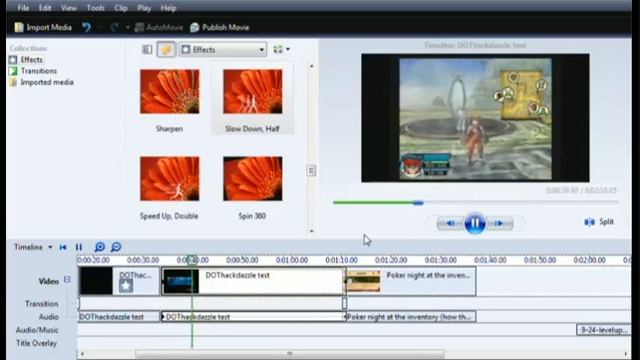The image size is (640, 360).
Task: Open the thumbnail views dropdown icon
Action: tap(281, 49)
